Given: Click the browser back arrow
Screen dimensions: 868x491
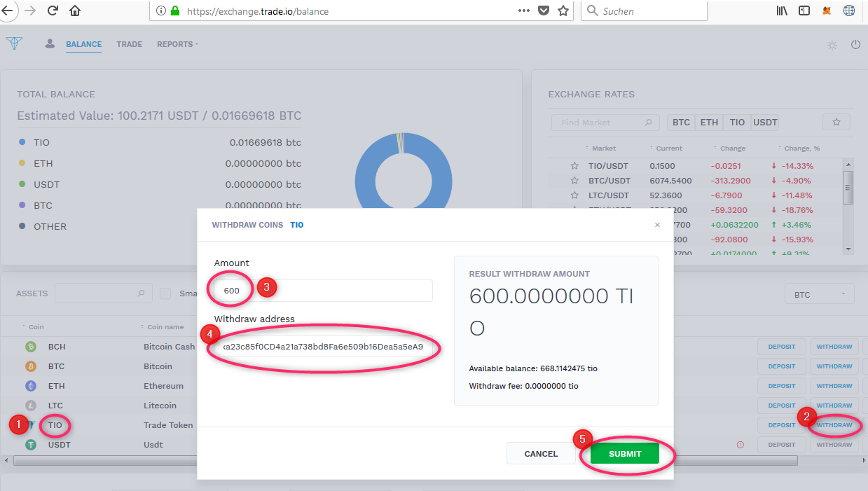Looking at the screenshot, I should coord(6,11).
